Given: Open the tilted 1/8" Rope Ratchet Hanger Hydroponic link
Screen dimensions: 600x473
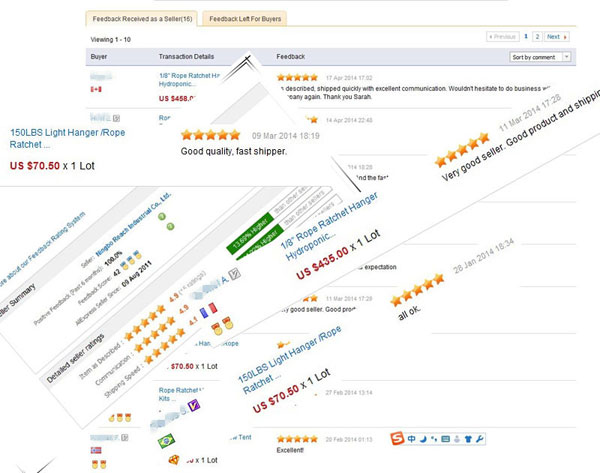Looking at the screenshot, I should click(328, 226).
